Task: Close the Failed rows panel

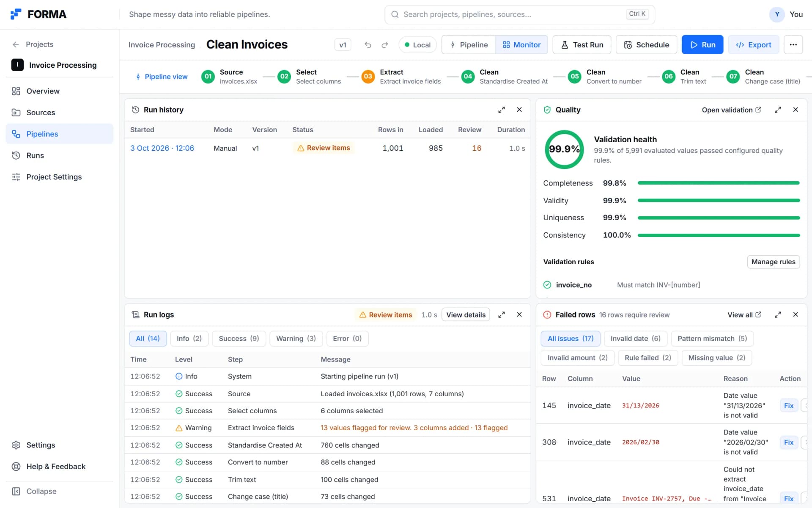Action: (x=795, y=315)
